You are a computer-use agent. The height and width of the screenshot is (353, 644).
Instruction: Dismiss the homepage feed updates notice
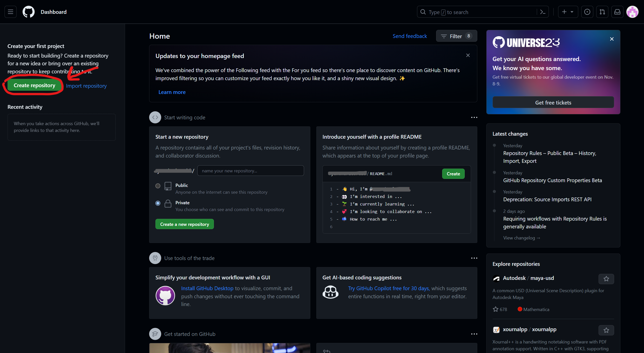(x=468, y=55)
